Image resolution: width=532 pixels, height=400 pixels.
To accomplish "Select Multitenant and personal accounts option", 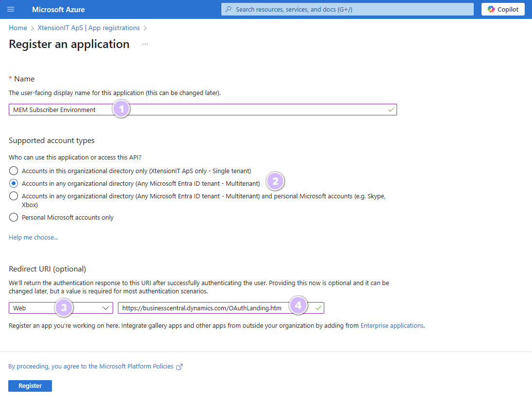I will point(14,196).
